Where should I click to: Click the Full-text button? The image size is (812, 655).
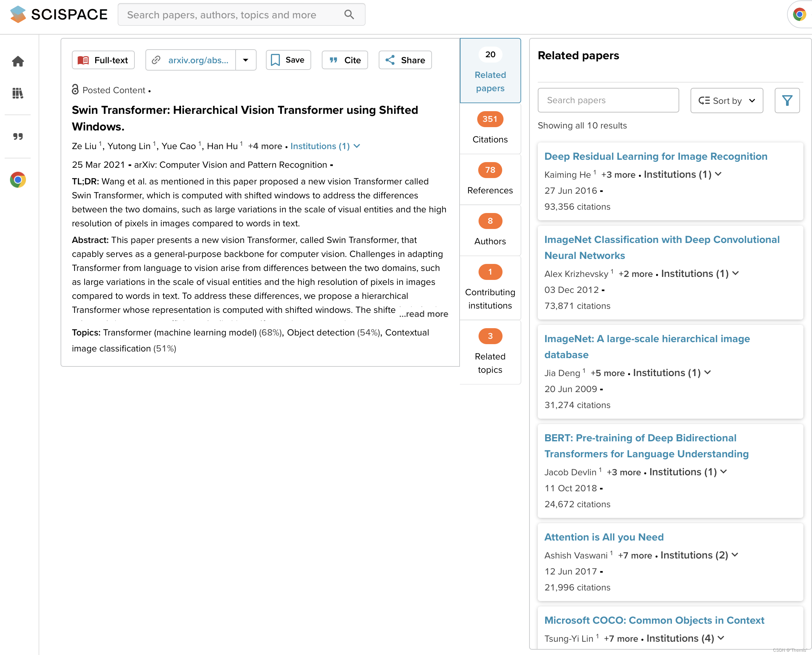[x=103, y=60]
